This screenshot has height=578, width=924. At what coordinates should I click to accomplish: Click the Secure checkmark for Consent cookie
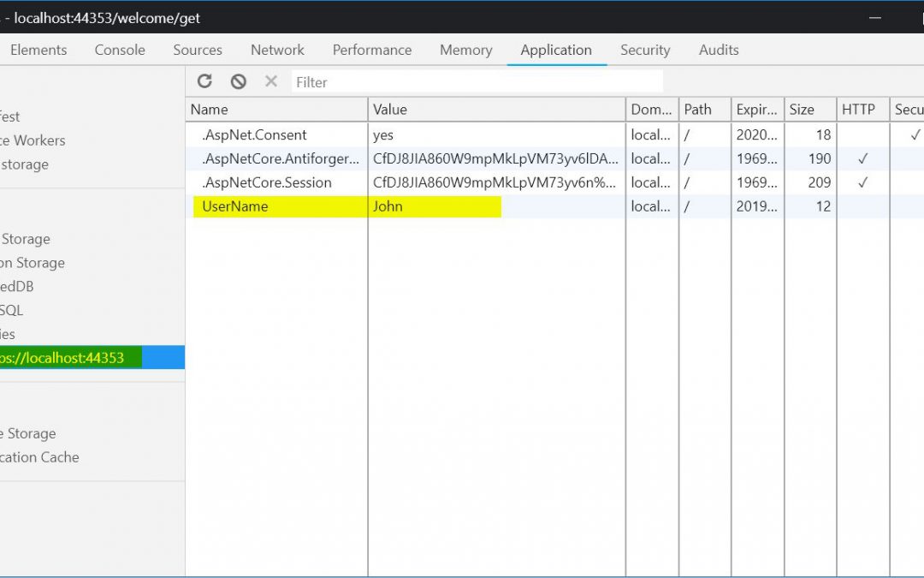[x=915, y=134]
